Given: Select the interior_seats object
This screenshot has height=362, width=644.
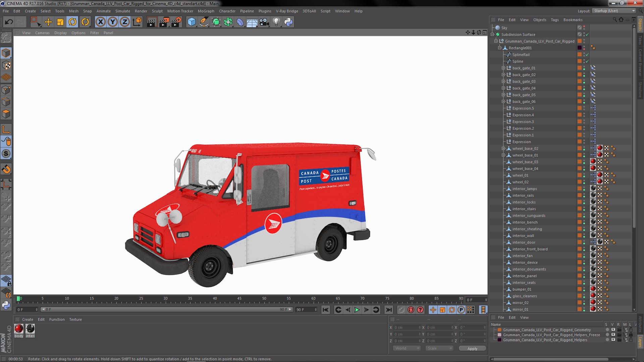Looking at the screenshot, I should [524, 283].
